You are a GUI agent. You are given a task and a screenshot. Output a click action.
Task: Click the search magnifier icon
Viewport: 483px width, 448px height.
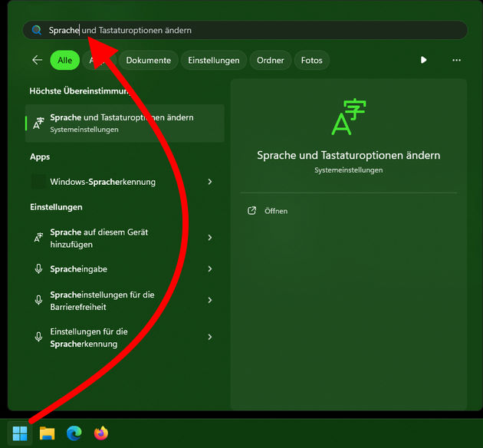coord(36,30)
